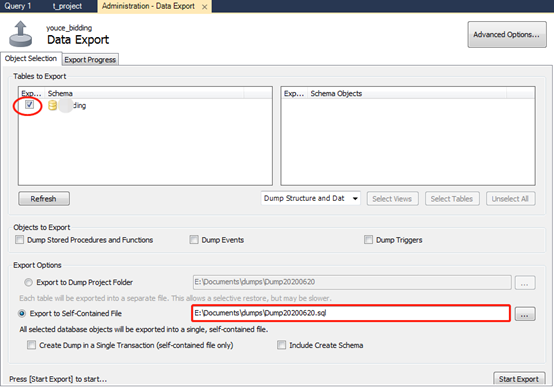Click the Refresh button
The width and height of the screenshot is (554, 387).
[x=44, y=199]
